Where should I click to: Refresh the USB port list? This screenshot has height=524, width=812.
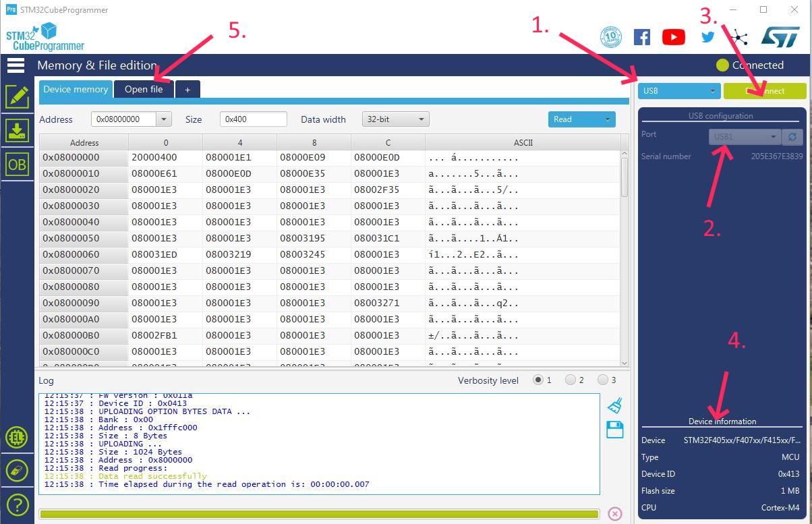(792, 137)
